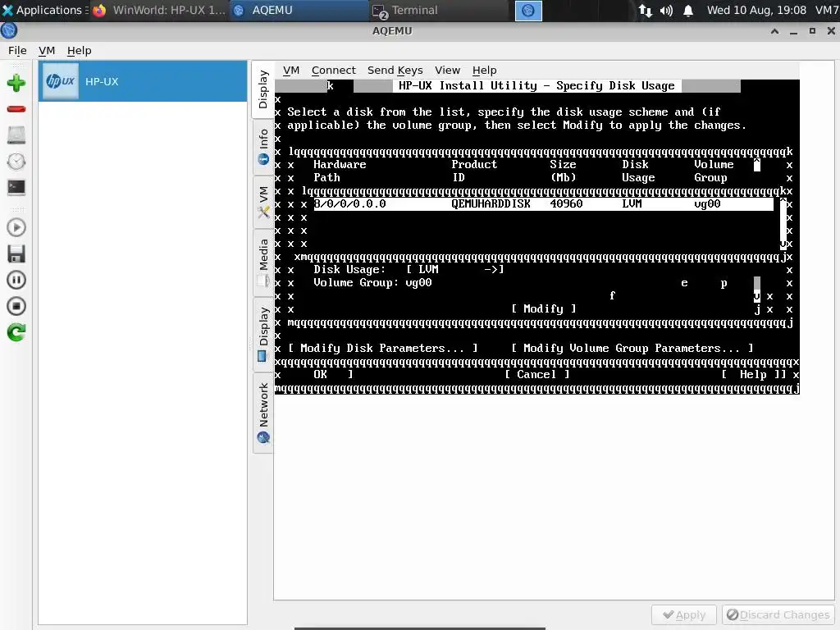Open the terminal console icon in sidebar
840x630 pixels.
pyautogui.click(x=16, y=188)
